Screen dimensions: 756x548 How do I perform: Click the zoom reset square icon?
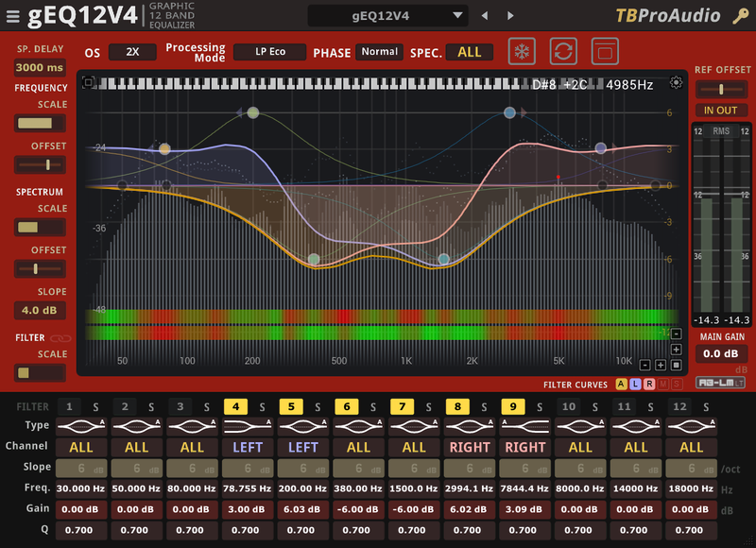676,366
